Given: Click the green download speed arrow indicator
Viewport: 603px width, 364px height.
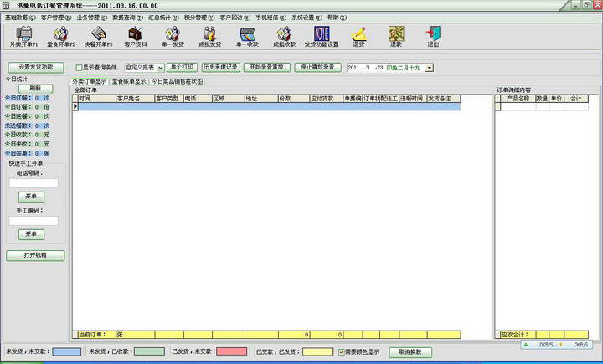Looking at the screenshot, I should click(x=526, y=345).
